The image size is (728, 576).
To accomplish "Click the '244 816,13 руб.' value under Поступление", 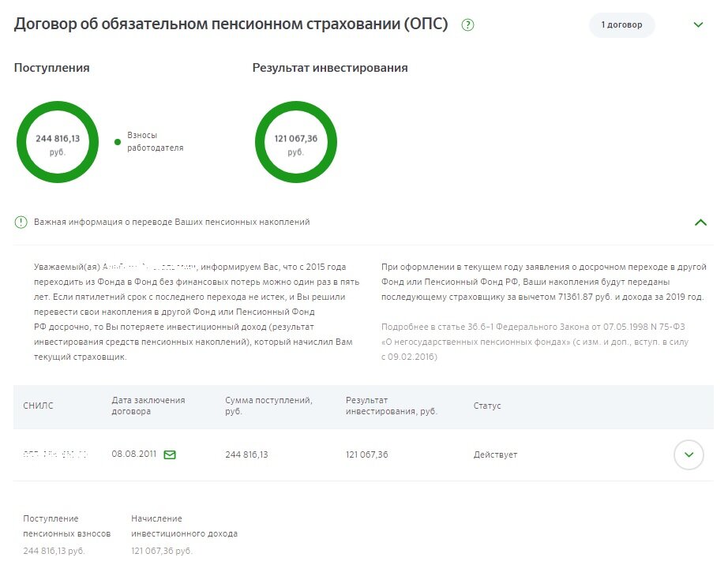I will (x=54, y=551).
